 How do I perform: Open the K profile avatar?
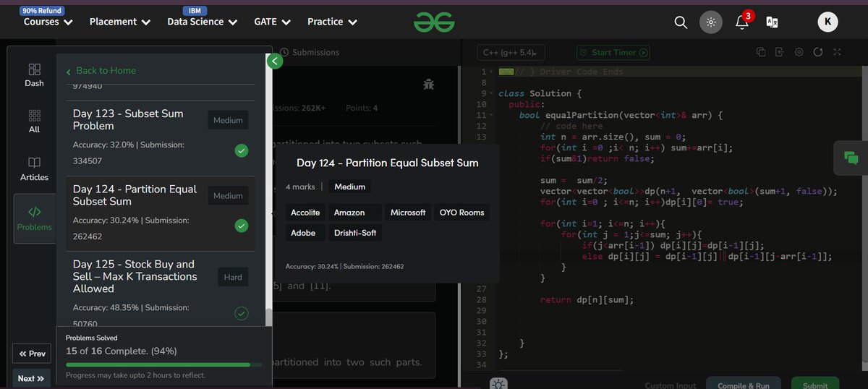(x=828, y=22)
